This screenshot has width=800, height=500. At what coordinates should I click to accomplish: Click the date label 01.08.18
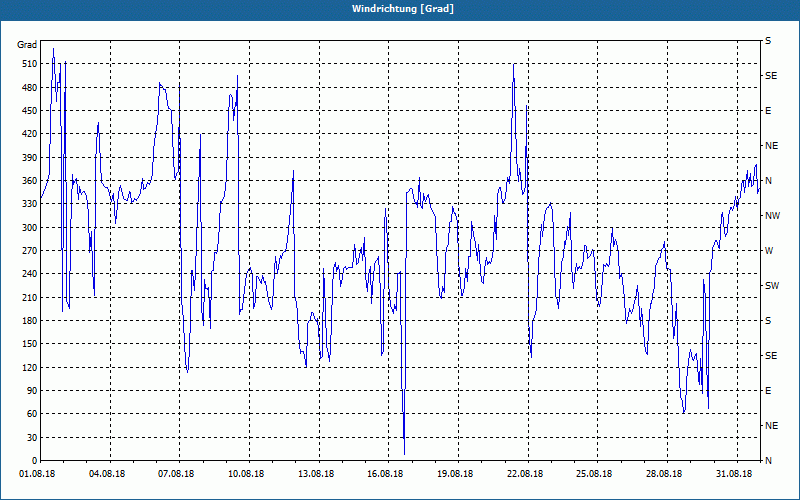pyautogui.click(x=37, y=474)
